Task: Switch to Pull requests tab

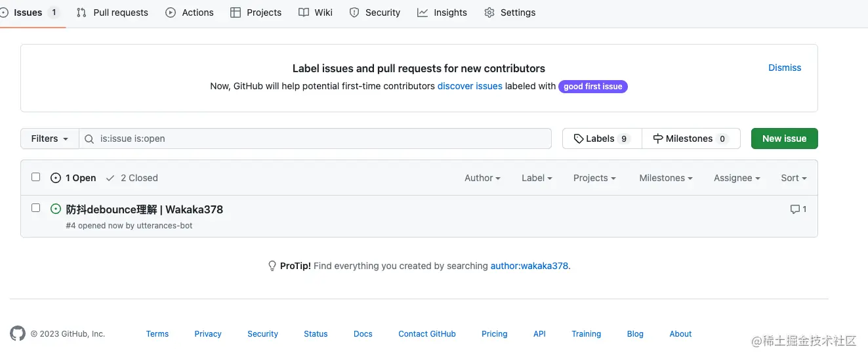Action: [x=112, y=12]
